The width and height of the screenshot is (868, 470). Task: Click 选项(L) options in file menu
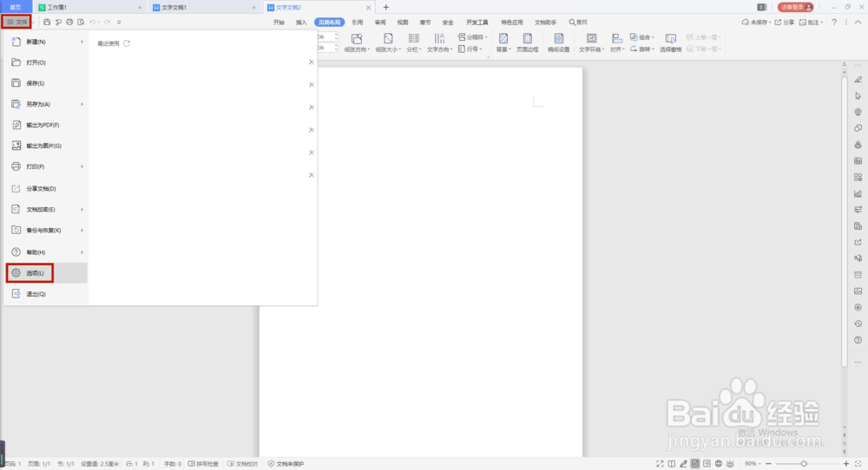pyautogui.click(x=47, y=273)
